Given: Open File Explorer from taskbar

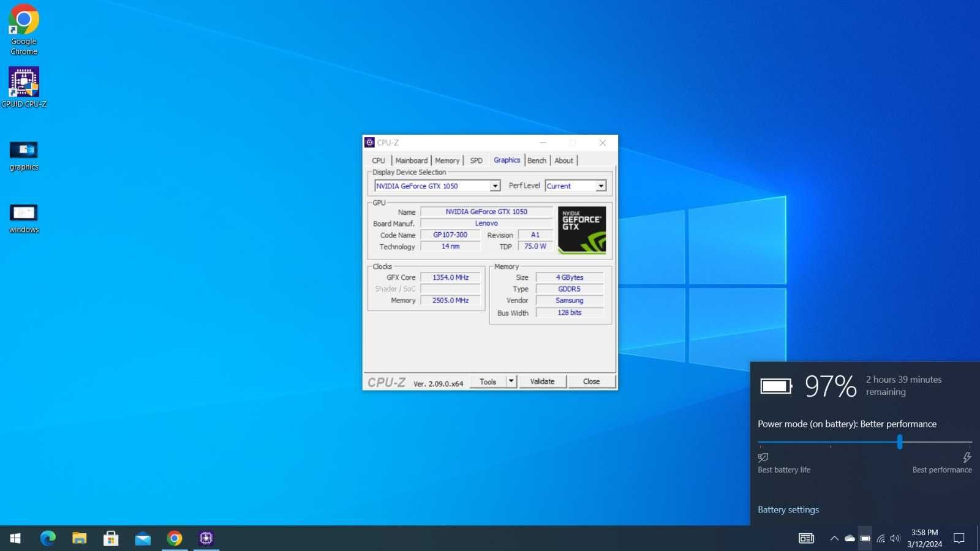Looking at the screenshot, I should pyautogui.click(x=80, y=538).
